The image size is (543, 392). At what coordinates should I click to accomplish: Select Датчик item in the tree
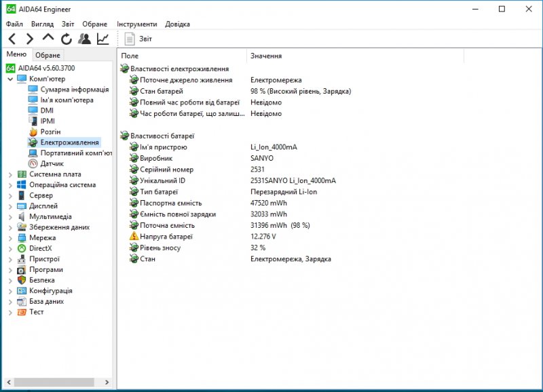tap(52, 163)
